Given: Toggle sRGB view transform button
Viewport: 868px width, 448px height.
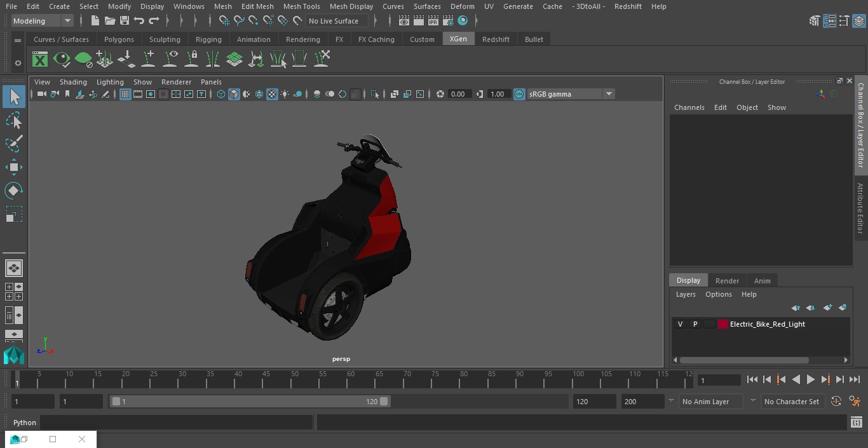Looking at the screenshot, I should pyautogui.click(x=519, y=94).
